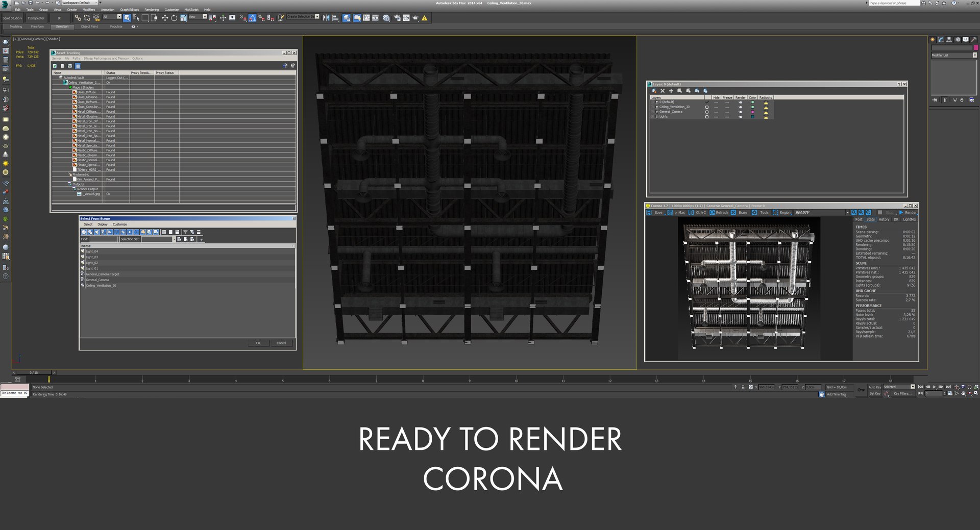Click the Render button in Corona window

(x=908, y=213)
